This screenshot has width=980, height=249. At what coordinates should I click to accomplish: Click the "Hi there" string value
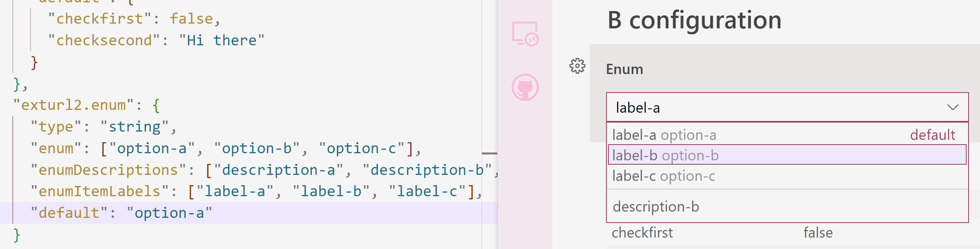221,41
